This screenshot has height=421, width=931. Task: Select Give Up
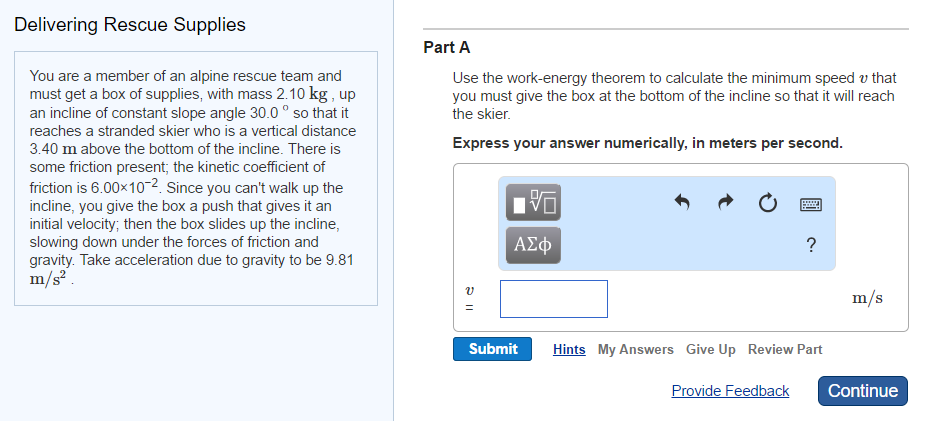tap(711, 350)
